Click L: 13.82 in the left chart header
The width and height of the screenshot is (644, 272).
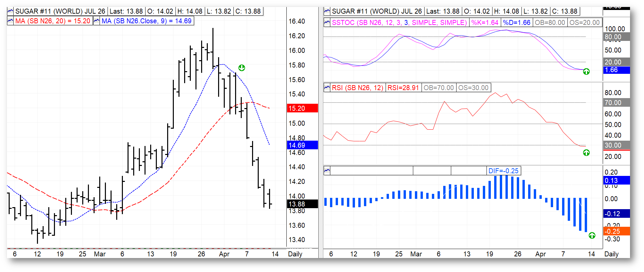click(219, 11)
